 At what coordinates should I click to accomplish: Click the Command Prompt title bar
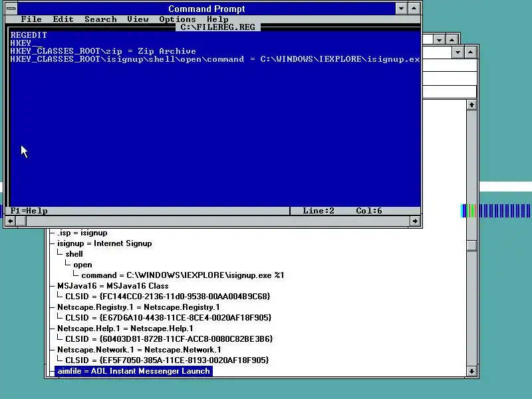coord(206,9)
